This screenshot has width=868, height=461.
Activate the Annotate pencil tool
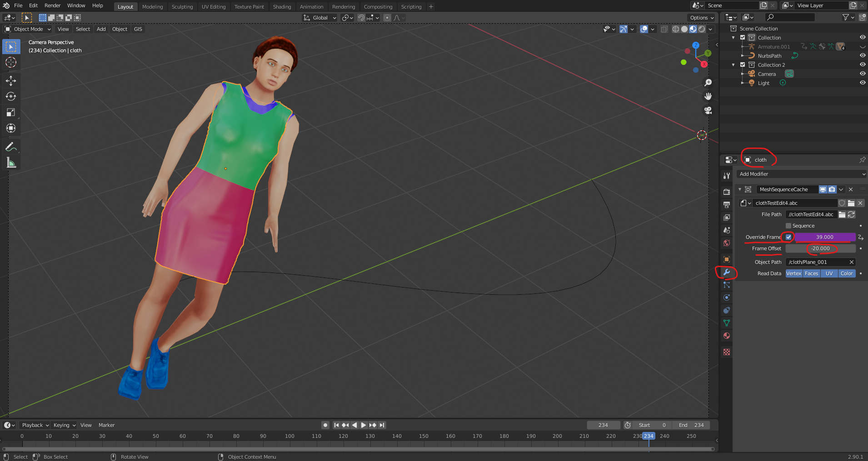coord(11,147)
